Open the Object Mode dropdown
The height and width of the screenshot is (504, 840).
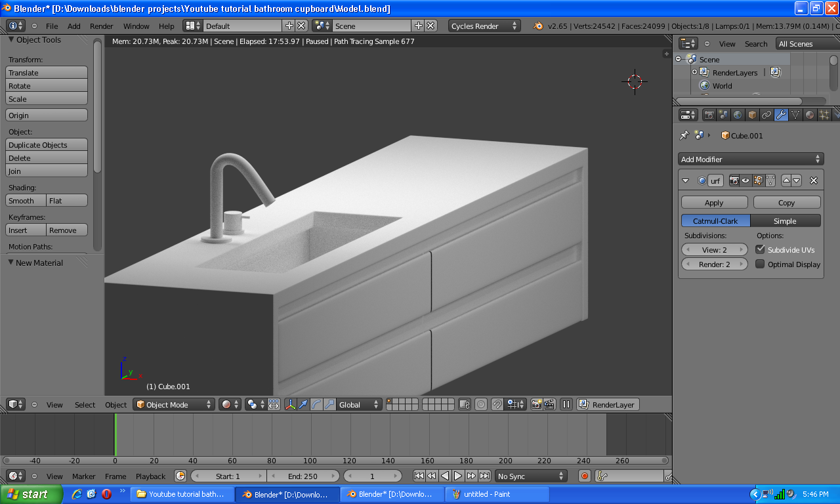[173, 404]
